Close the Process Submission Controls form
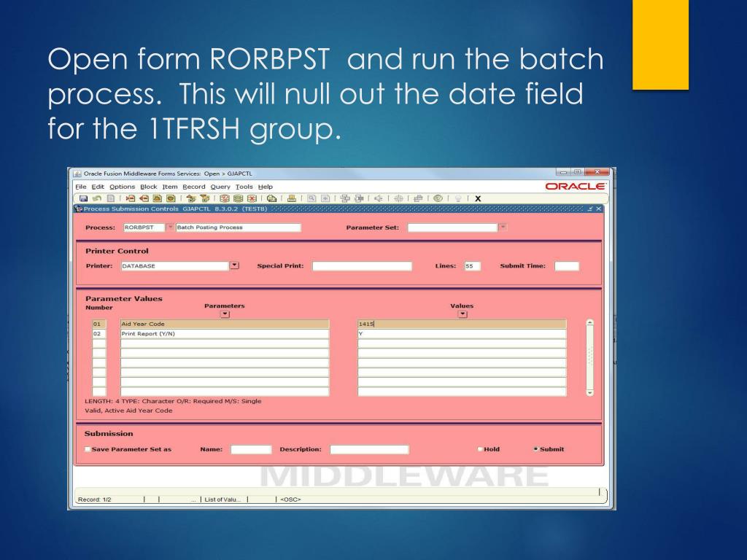The image size is (747, 560). coord(599,209)
